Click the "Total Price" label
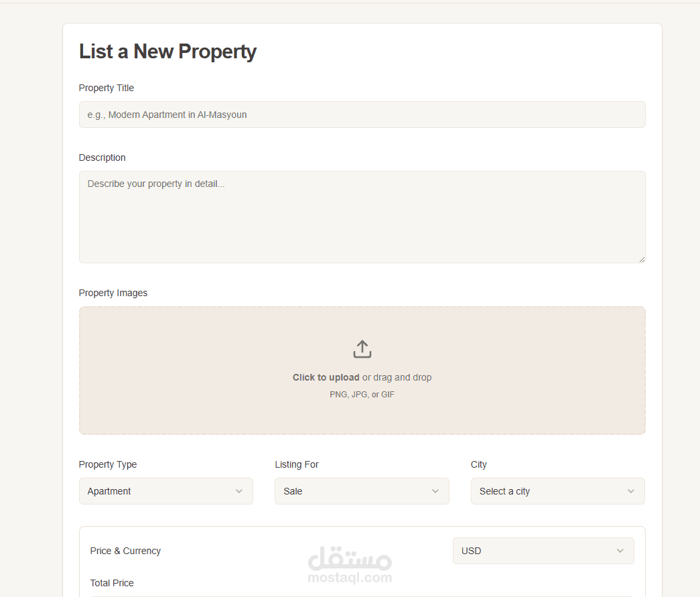 [x=112, y=583]
